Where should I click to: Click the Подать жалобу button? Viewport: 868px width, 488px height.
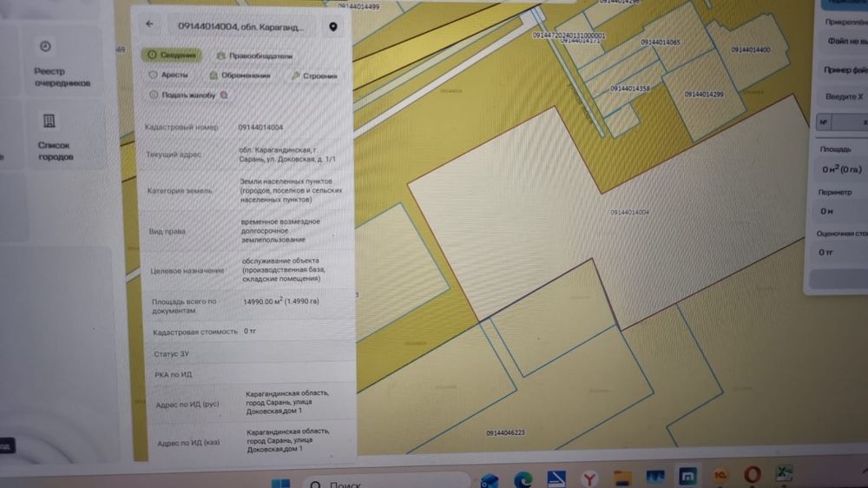(188, 95)
